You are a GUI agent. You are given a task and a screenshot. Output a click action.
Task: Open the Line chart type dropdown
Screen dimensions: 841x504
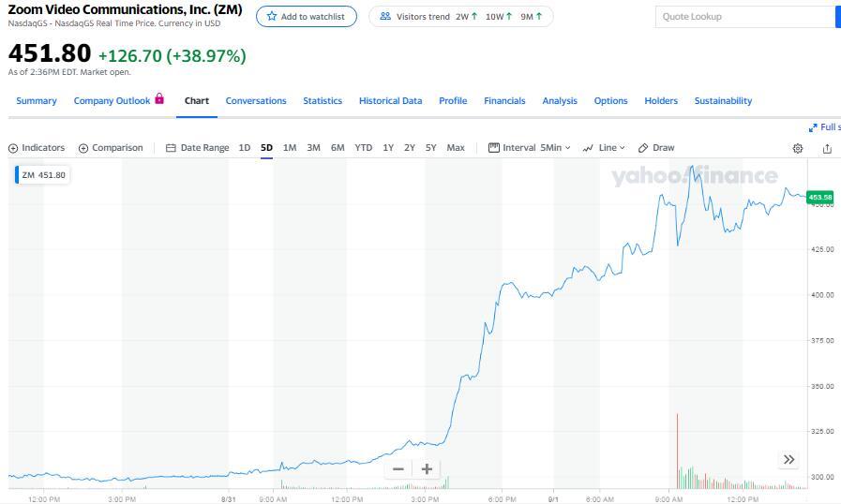coord(604,148)
